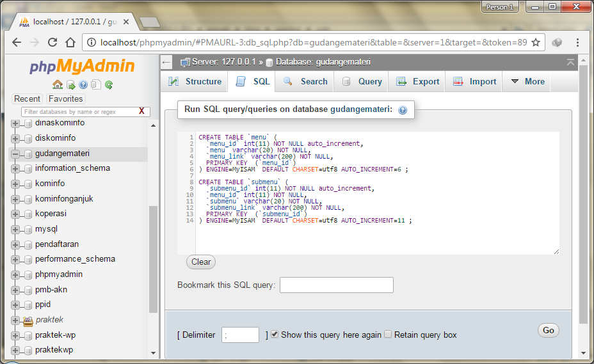594x364 pixels.
Task: Open database icon for kominfo
Action: (x=28, y=184)
